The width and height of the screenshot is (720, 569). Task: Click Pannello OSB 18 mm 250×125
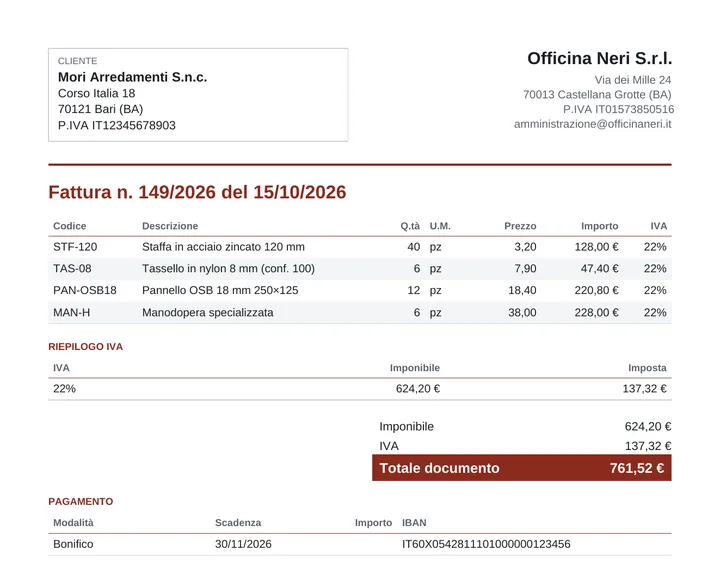click(220, 290)
